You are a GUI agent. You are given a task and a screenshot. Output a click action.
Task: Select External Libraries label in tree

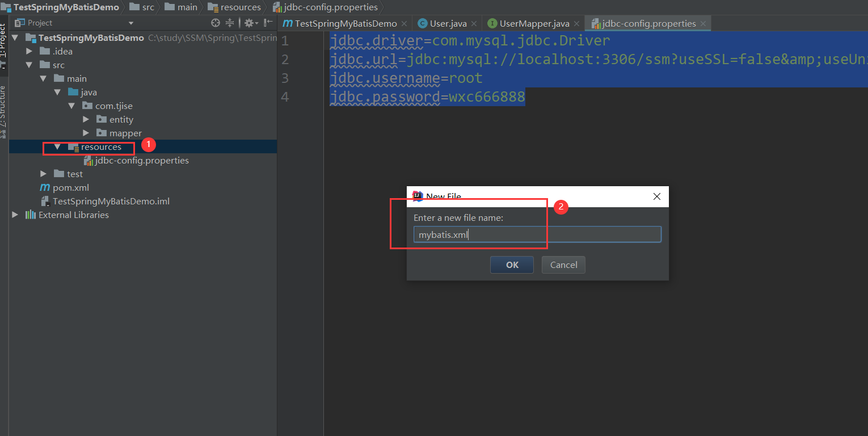(x=74, y=215)
